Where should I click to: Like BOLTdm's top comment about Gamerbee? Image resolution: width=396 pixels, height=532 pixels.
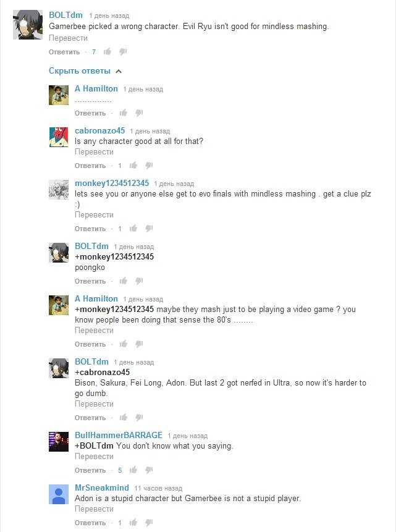[x=107, y=51]
